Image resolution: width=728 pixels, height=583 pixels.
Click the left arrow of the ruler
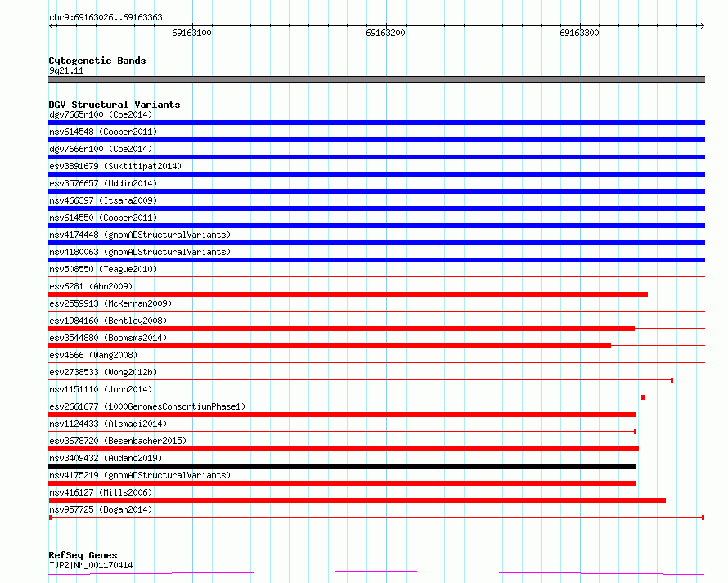(x=52, y=25)
